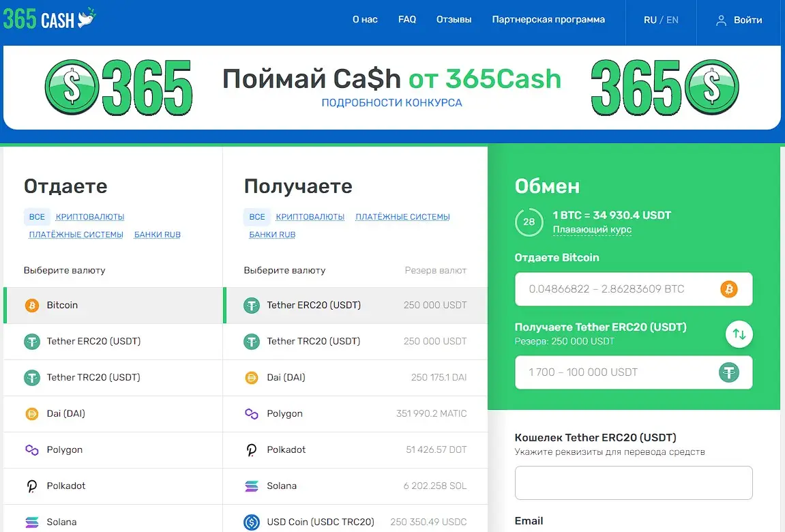Open the FAQ page

pos(407,20)
